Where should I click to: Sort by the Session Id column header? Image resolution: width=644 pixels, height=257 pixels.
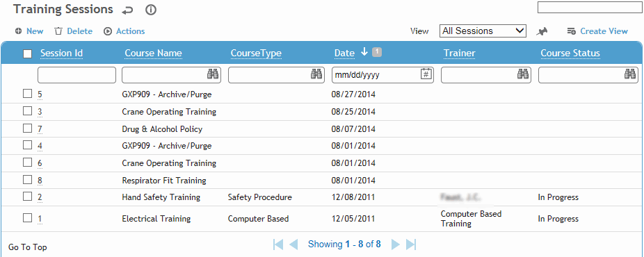(62, 53)
